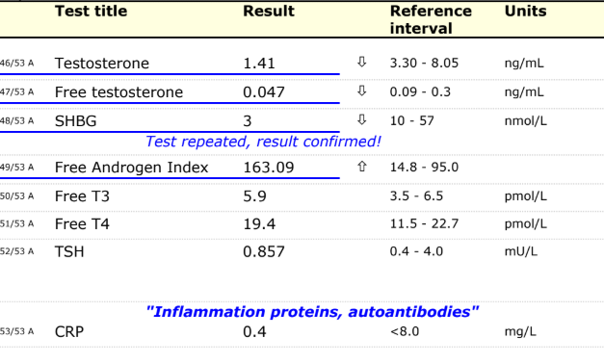Click the Units column header
Screen dimensions: 604x364
525,12
